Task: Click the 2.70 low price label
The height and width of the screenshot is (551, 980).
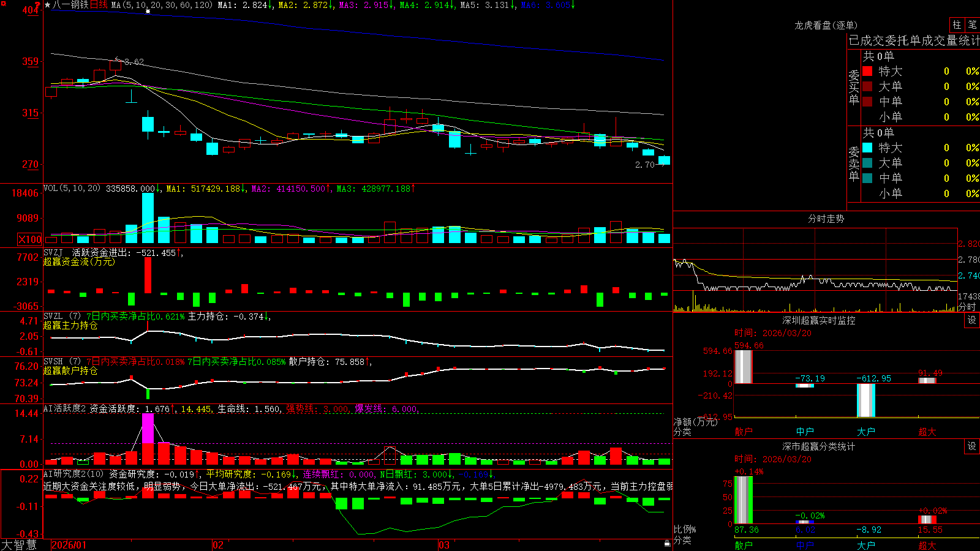Action: pyautogui.click(x=645, y=165)
